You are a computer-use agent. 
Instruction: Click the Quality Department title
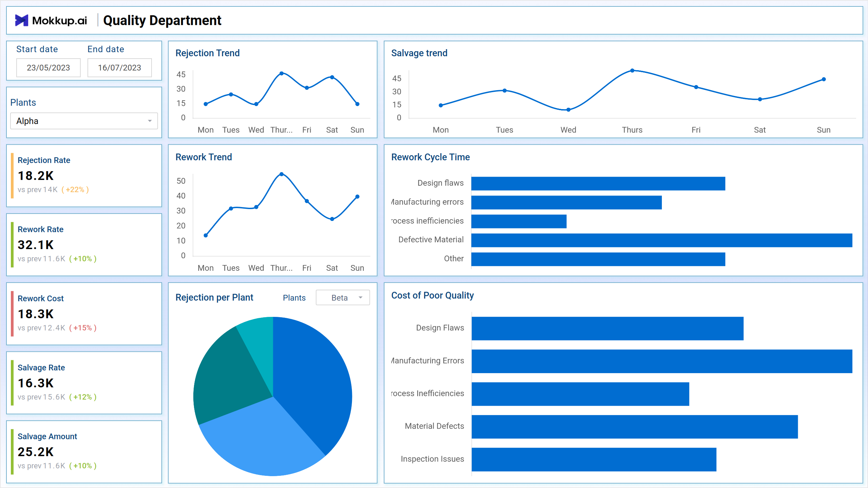coord(162,20)
